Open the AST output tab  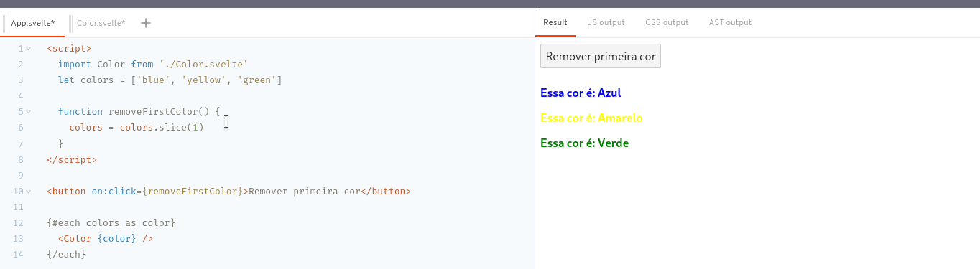coord(730,22)
